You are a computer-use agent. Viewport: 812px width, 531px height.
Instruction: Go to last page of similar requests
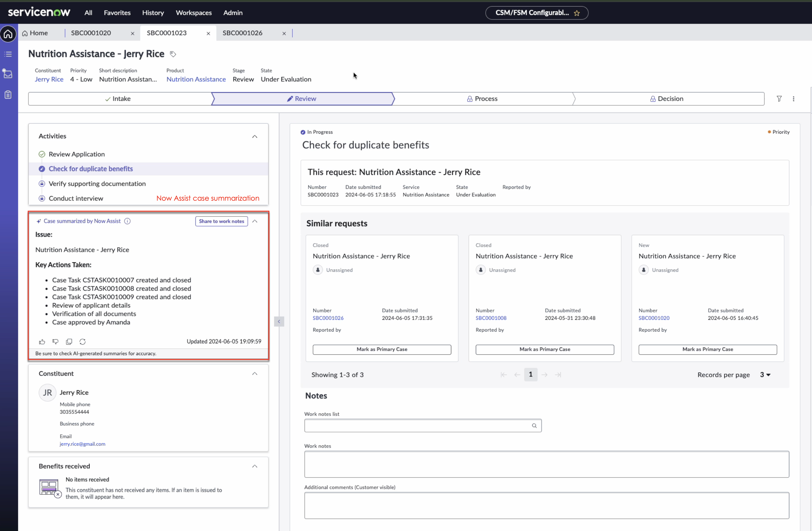click(558, 374)
